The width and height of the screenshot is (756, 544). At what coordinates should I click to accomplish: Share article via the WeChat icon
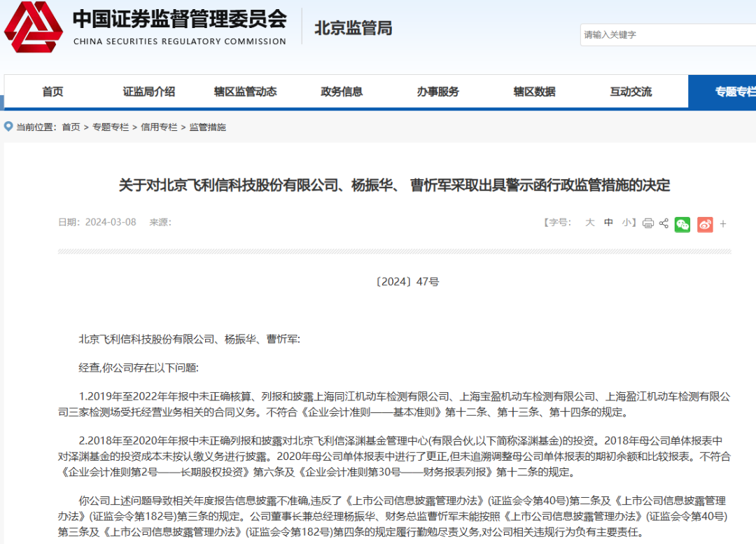[x=682, y=225]
